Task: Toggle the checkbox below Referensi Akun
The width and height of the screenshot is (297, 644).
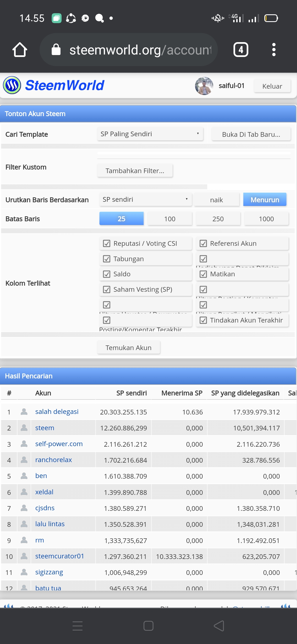Action: (203, 259)
